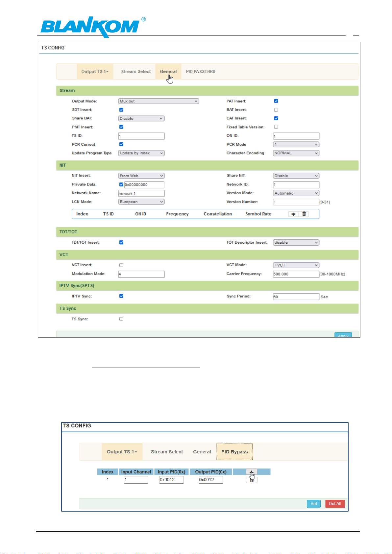Open the VCT Mode dropdown
This screenshot has height=554, width=392.
pos(296,265)
